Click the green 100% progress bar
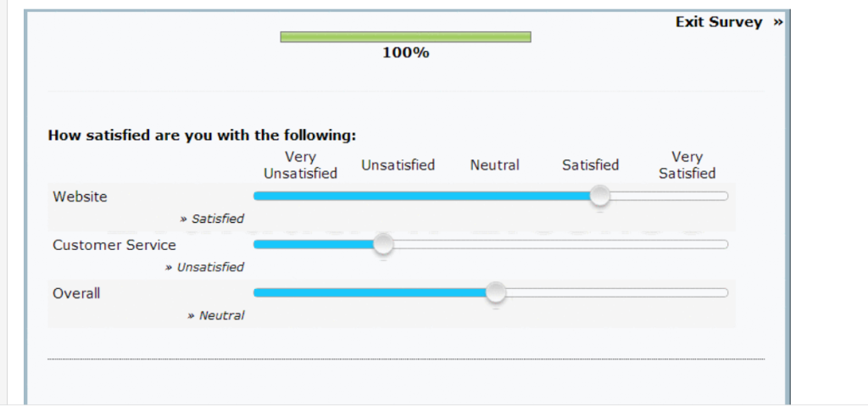Image resolution: width=868 pixels, height=406 pixels. [x=405, y=37]
